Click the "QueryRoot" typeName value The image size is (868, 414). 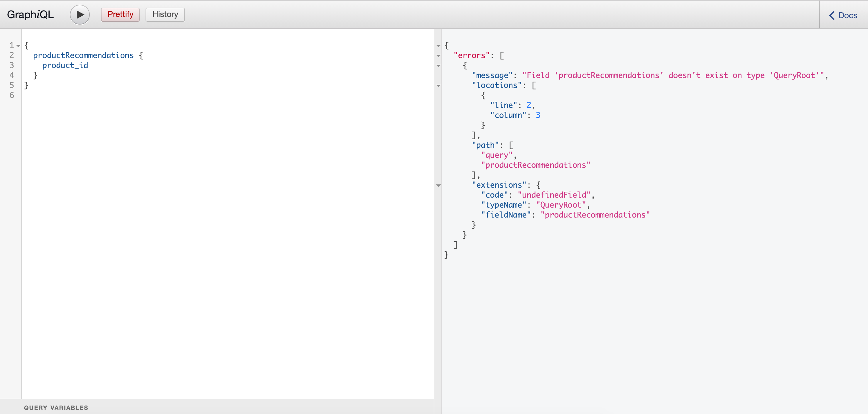pyautogui.click(x=561, y=205)
